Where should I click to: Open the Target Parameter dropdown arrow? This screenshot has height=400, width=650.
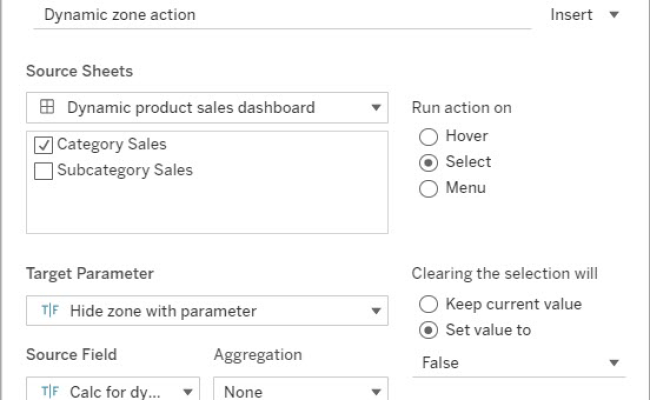[x=376, y=311]
